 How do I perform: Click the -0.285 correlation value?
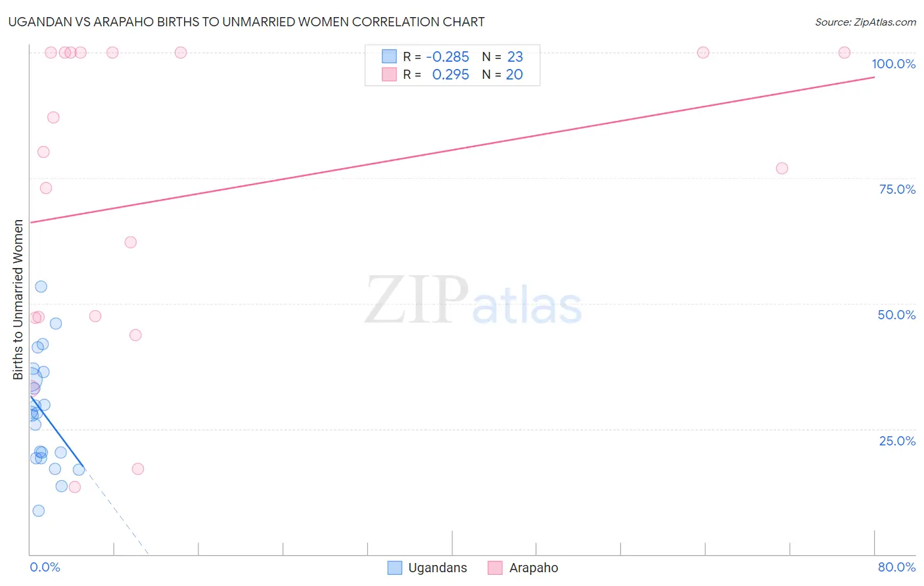[447, 57]
